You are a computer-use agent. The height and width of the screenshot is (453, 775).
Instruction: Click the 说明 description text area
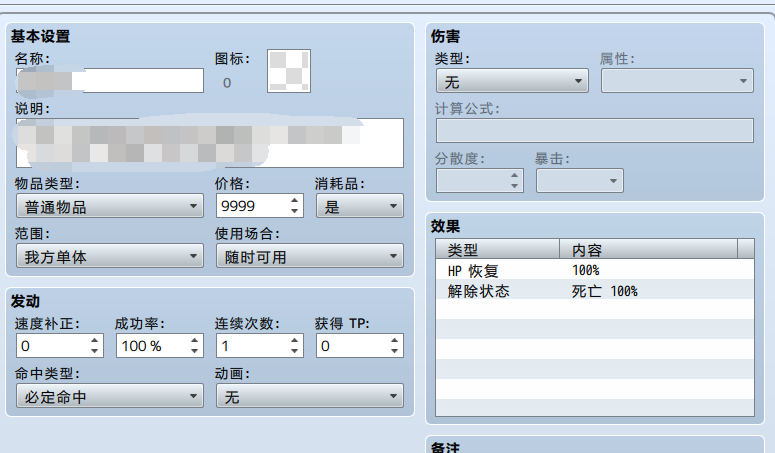point(210,143)
